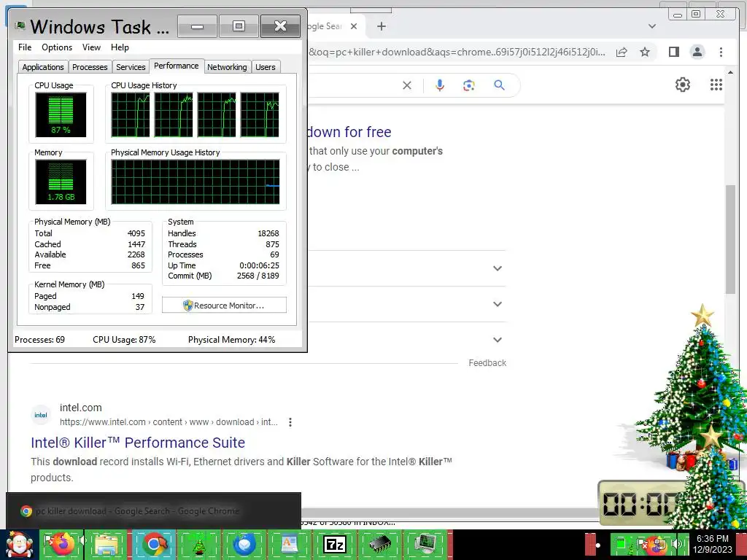
Task: Click 'Physical Memory: 44%' in status bar
Action: [231, 340]
